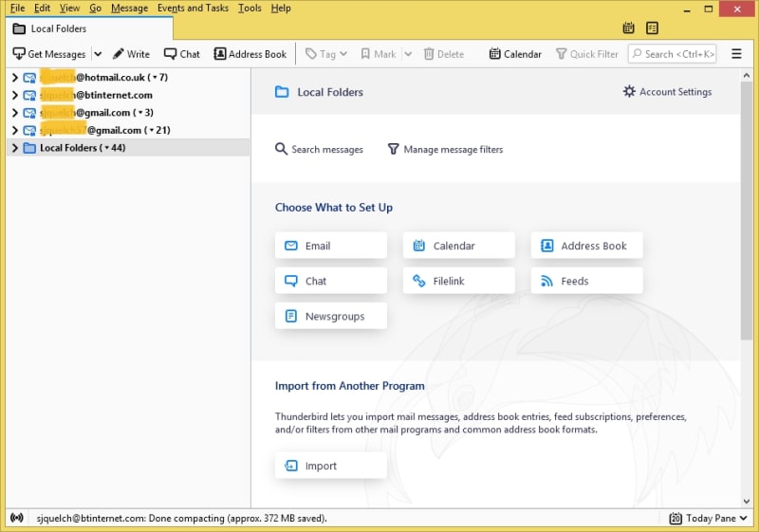Click the scrollbar down arrow
Image resolution: width=759 pixels, height=532 pixels.
click(746, 502)
